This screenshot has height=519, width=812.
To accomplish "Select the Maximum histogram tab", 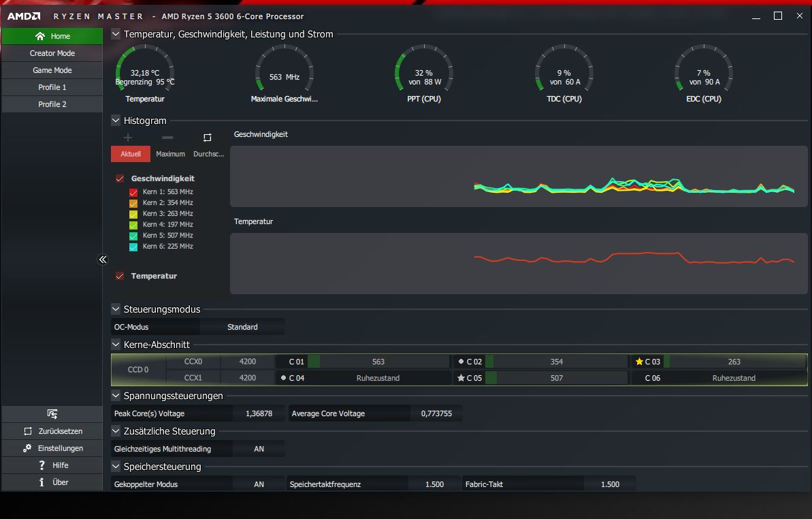I will pos(170,154).
